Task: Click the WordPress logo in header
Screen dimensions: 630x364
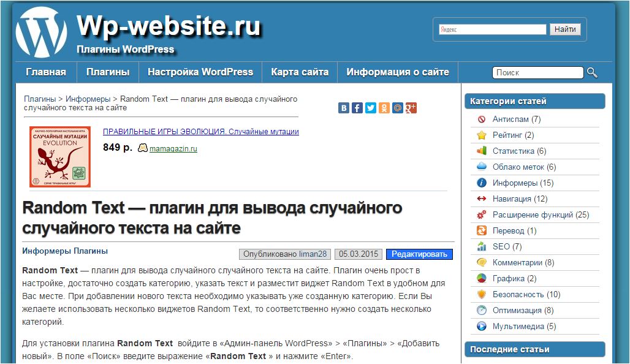Action: pos(41,32)
